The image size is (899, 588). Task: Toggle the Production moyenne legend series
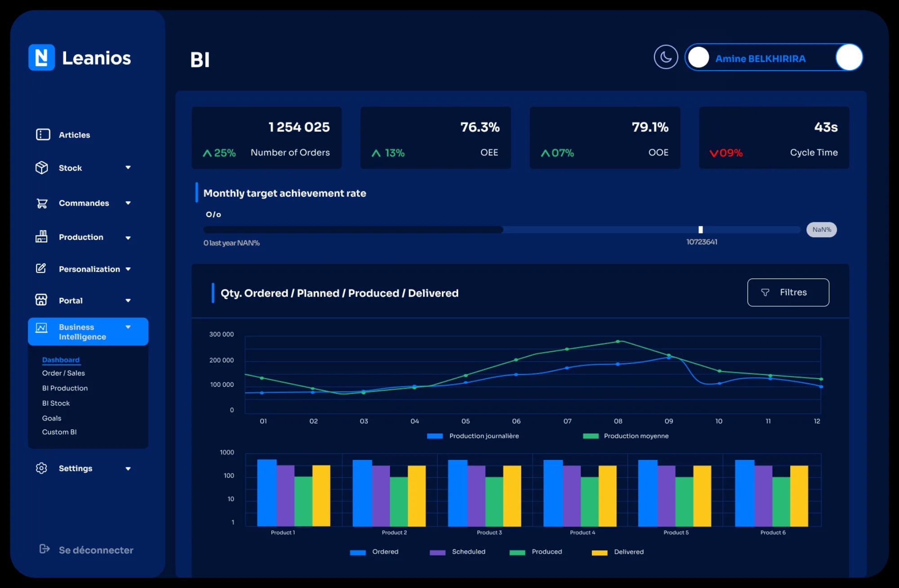[x=626, y=436]
